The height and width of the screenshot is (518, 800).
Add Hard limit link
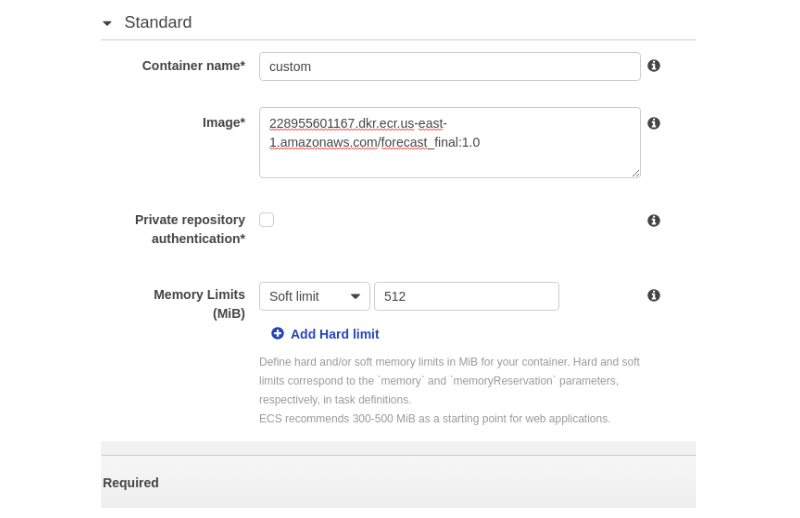coord(335,334)
